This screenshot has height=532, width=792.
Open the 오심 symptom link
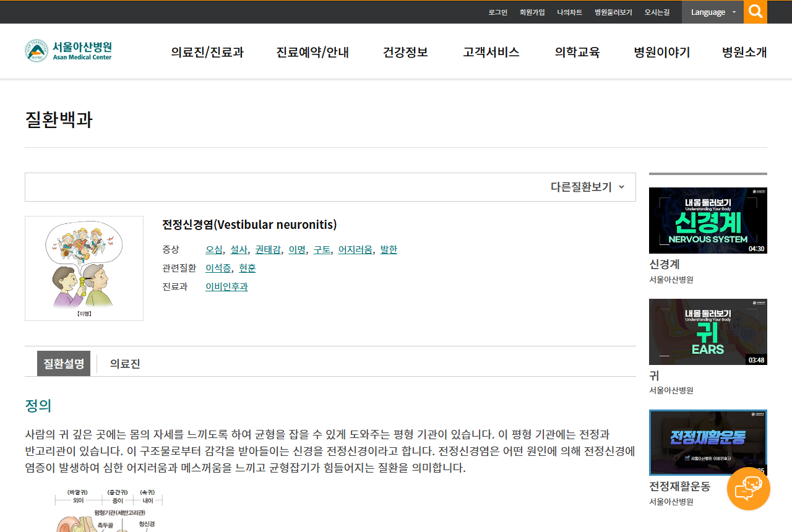[214, 249]
